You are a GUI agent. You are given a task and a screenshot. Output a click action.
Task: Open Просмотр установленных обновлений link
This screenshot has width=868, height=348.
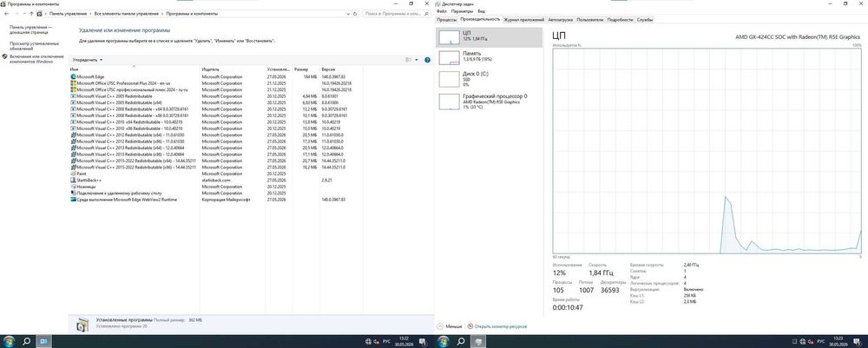click(x=34, y=45)
